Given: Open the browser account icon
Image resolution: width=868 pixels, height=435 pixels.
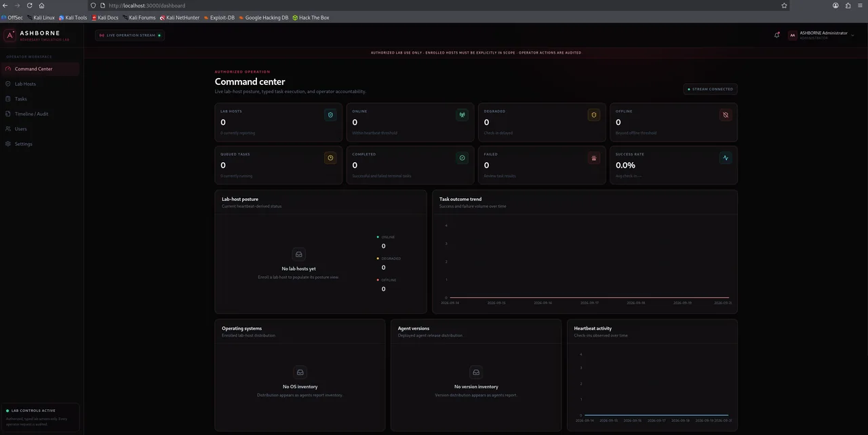Looking at the screenshot, I should [x=835, y=5].
